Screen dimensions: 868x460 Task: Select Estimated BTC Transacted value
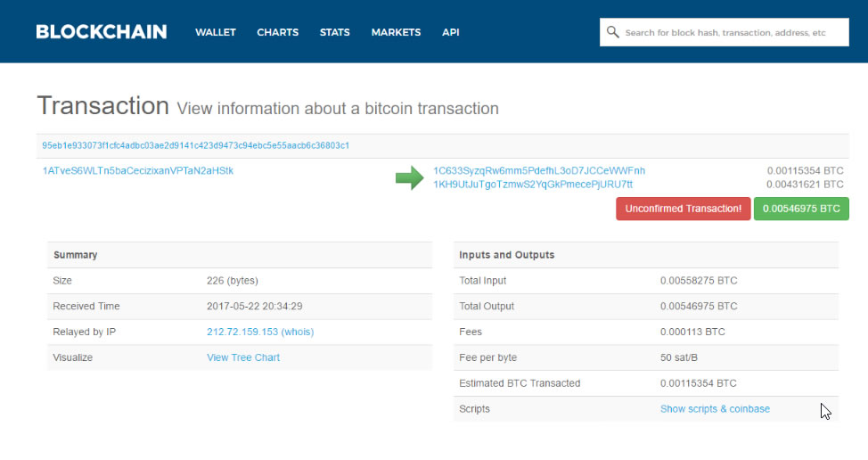(698, 383)
